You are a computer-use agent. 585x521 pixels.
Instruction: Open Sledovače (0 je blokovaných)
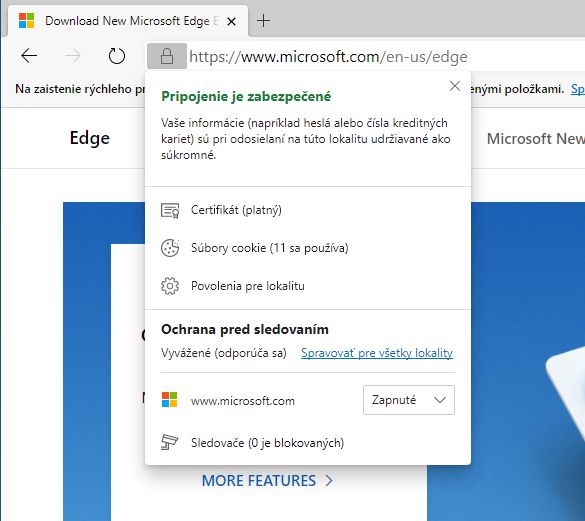coord(268,443)
